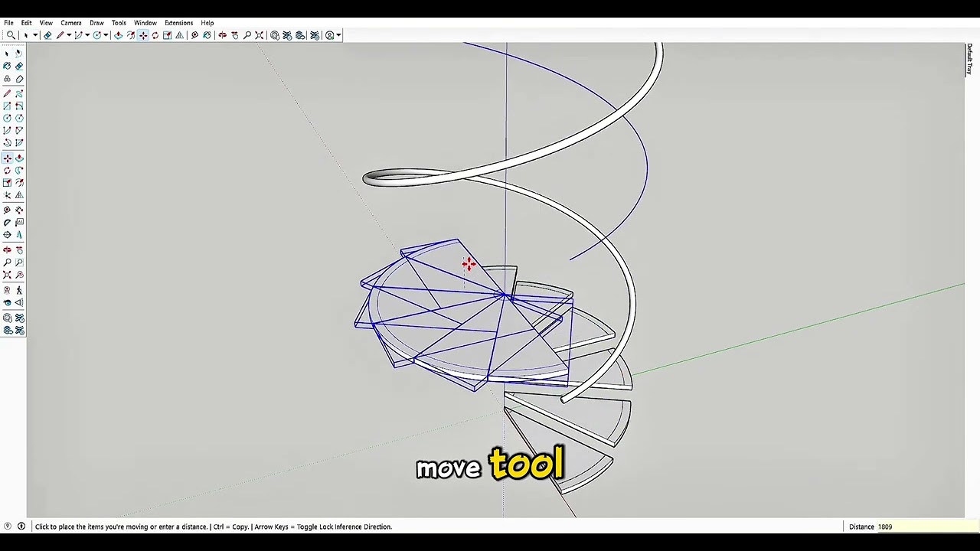Activate Push/Pull in left tool set

(19, 158)
